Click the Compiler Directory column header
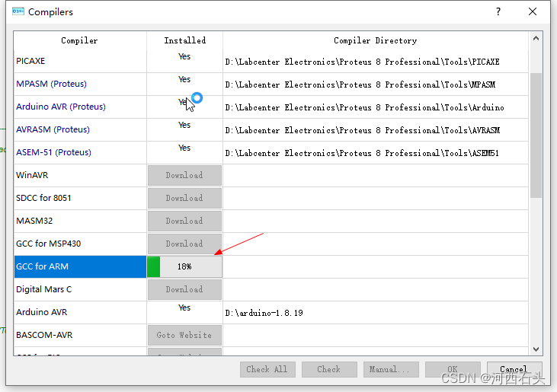 (376, 40)
